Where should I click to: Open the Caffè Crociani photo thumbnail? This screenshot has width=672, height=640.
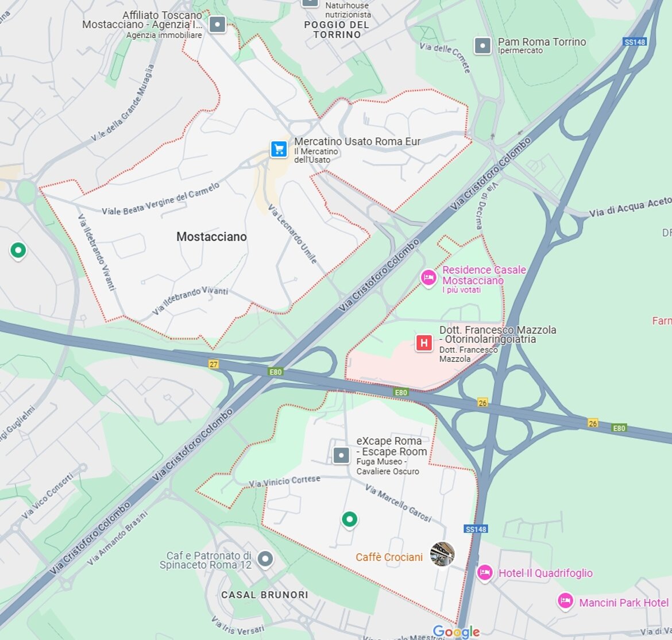click(442, 554)
